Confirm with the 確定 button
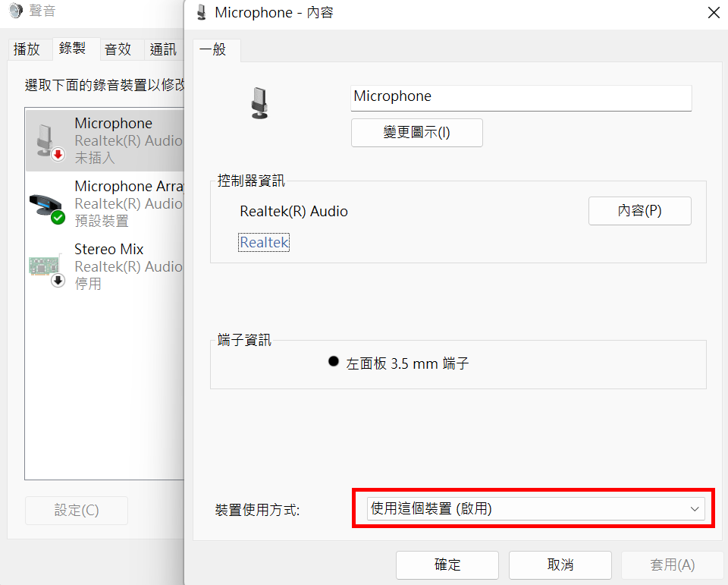 pos(447,565)
